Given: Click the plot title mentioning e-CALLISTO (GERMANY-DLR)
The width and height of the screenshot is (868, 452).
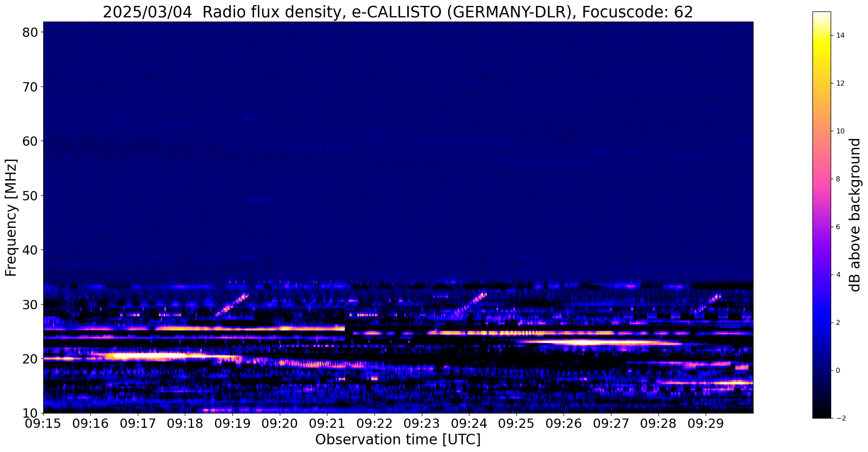Looking at the screenshot, I should pyautogui.click(x=398, y=11).
